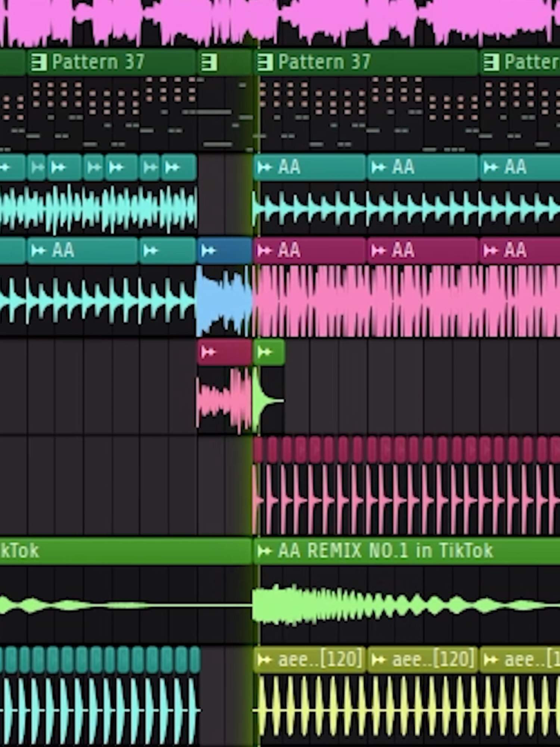Image resolution: width=560 pixels, height=747 pixels.
Task: Click the dense pink waveform under the magenta AA clips
Action: click(x=406, y=301)
